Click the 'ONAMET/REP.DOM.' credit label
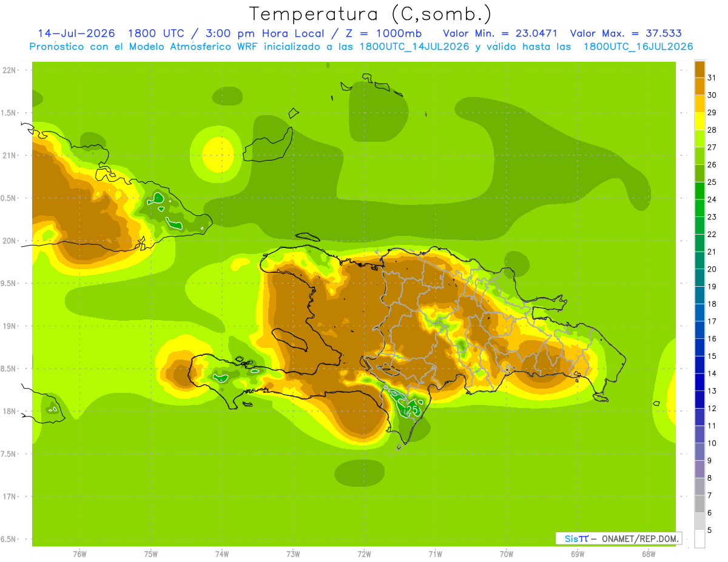Viewport: 728px width, 562px height. coord(641,538)
